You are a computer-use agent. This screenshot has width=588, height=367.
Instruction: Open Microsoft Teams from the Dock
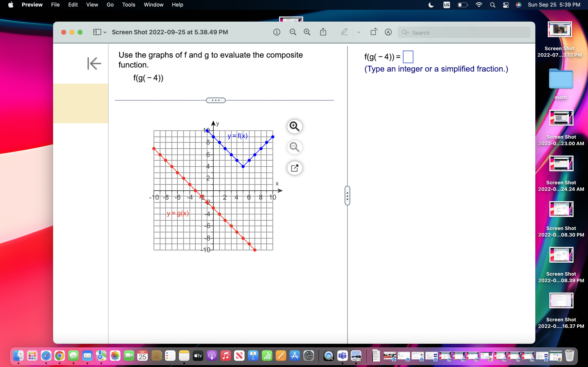pos(342,356)
